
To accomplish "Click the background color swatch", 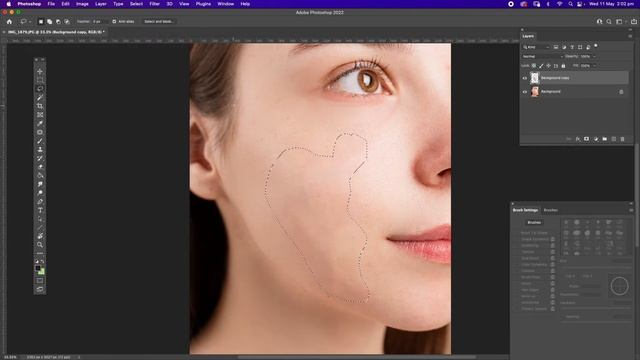I will 42,271.
